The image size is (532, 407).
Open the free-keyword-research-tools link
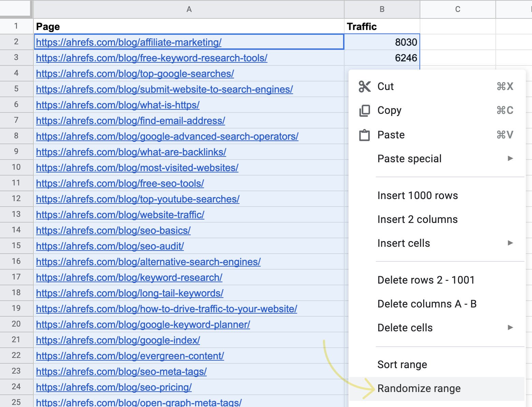(151, 58)
